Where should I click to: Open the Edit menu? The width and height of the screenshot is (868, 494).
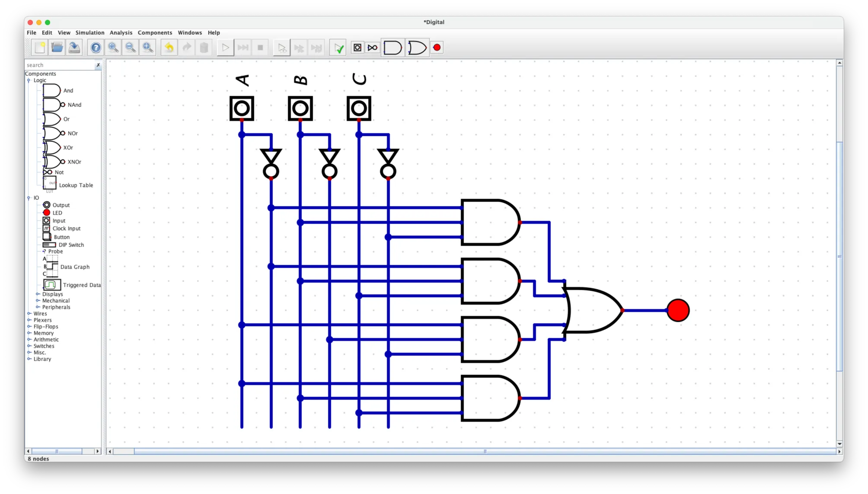(47, 33)
